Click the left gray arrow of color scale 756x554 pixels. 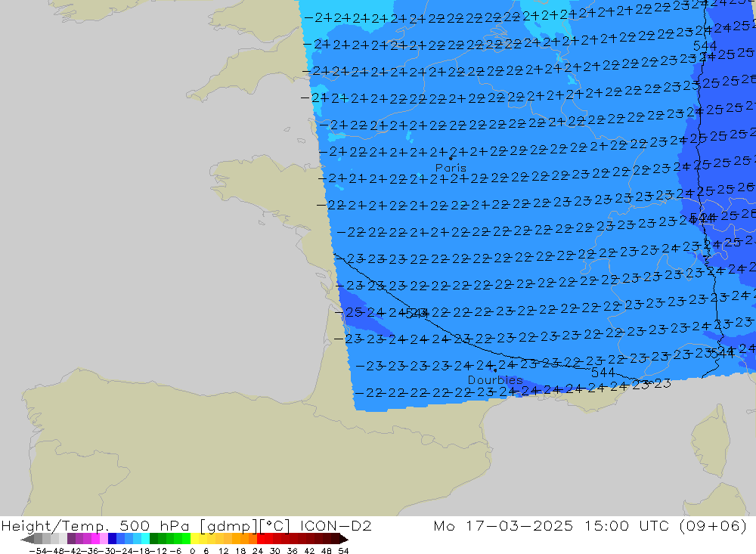[x=27, y=539]
